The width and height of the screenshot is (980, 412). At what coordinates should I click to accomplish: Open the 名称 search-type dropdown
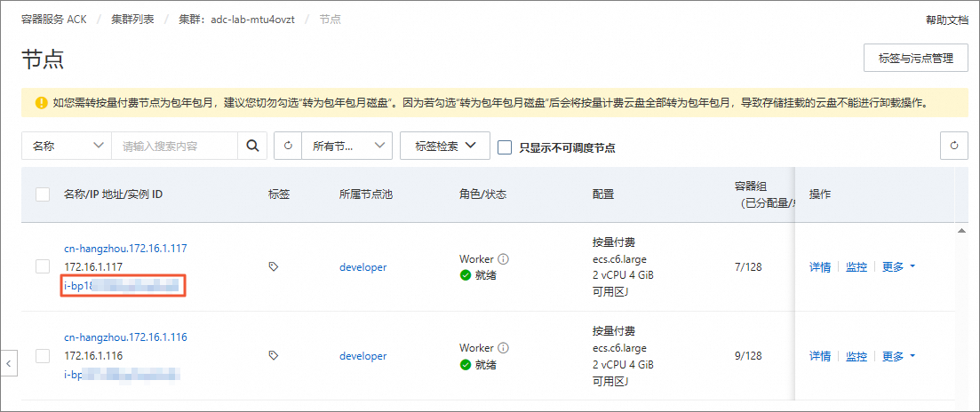[x=67, y=147]
